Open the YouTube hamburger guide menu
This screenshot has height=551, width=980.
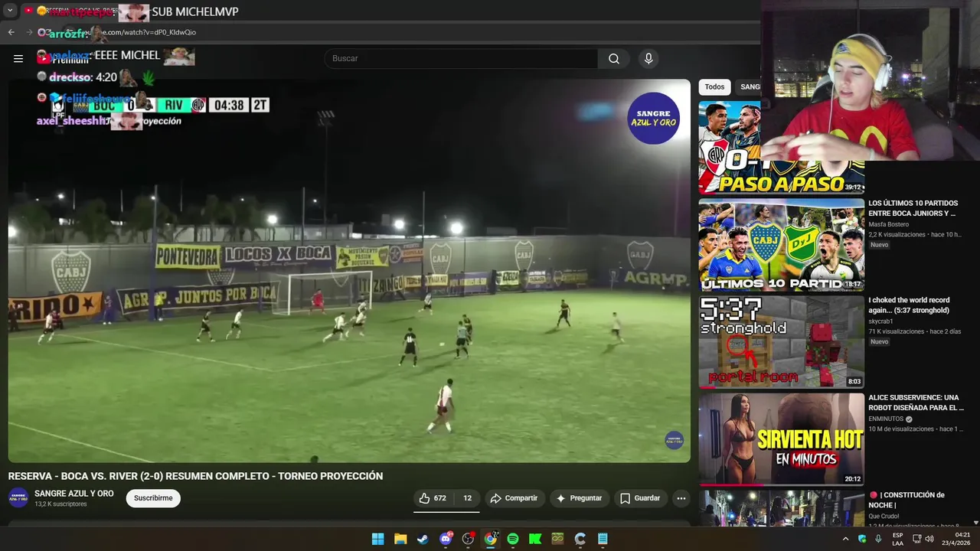coord(18,58)
